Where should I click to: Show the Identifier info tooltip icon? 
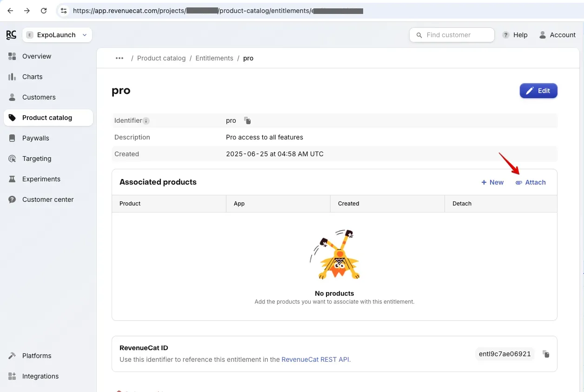point(146,121)
